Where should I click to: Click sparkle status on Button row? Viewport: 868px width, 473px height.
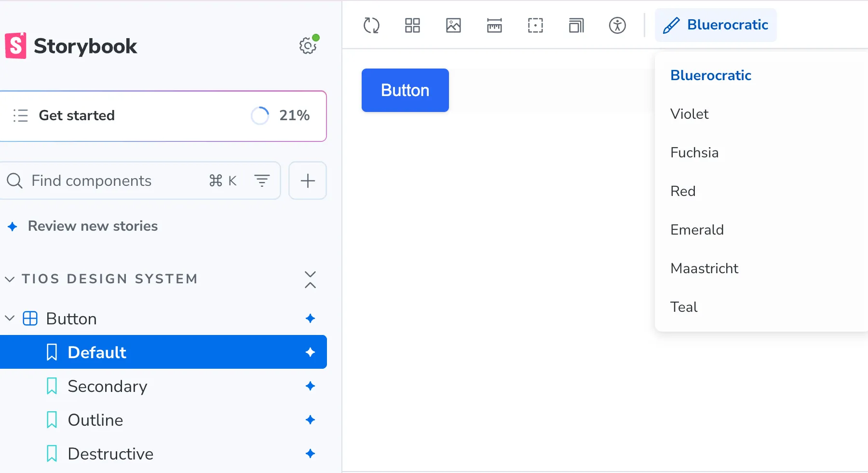coord(310,319)
